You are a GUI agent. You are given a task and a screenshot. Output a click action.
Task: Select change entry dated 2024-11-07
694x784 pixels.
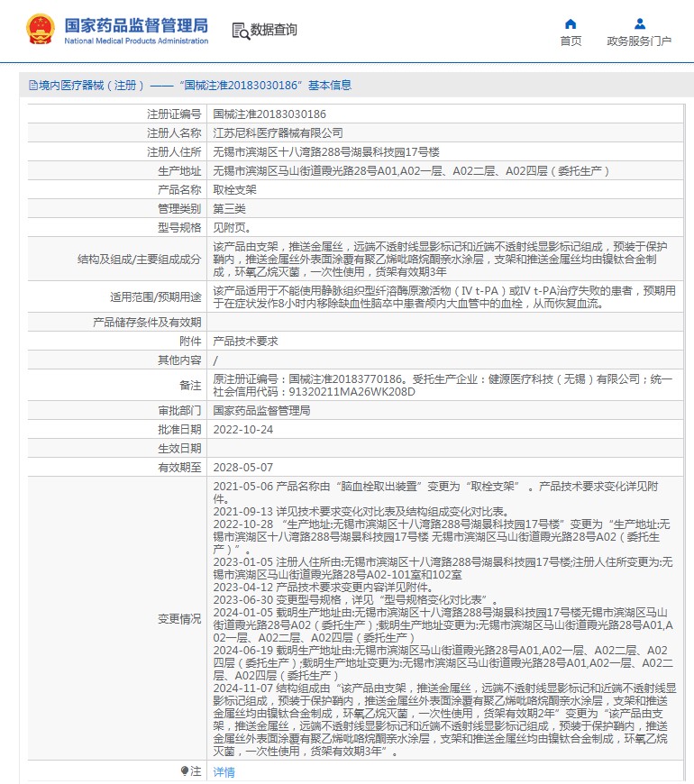point(444,719)
